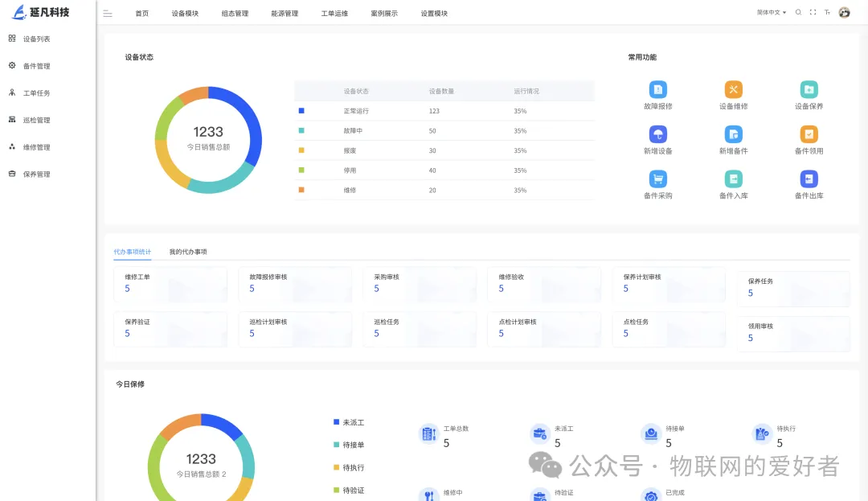The image size is (868, 501).
Task: Click the font size icon in header
Action: (x=827, y=12)
